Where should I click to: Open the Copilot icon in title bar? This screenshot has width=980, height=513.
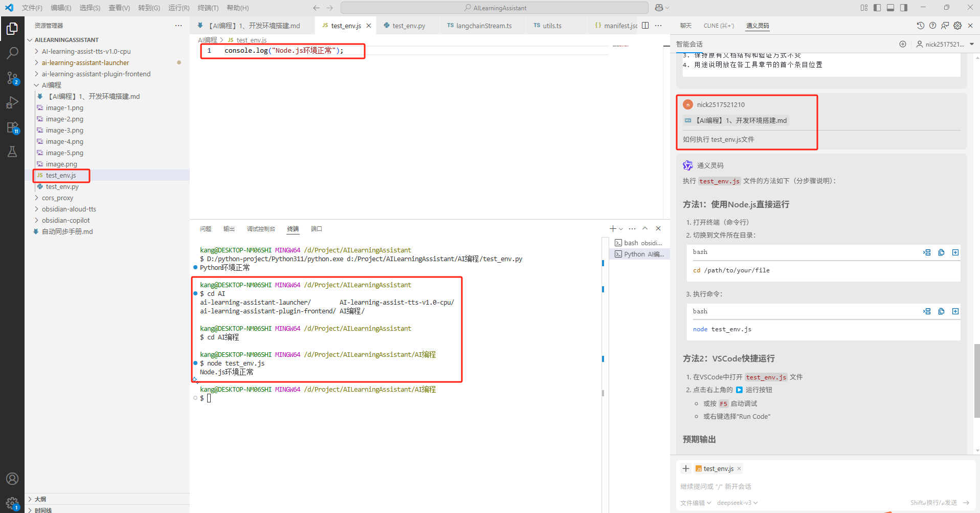click(659, 8)
